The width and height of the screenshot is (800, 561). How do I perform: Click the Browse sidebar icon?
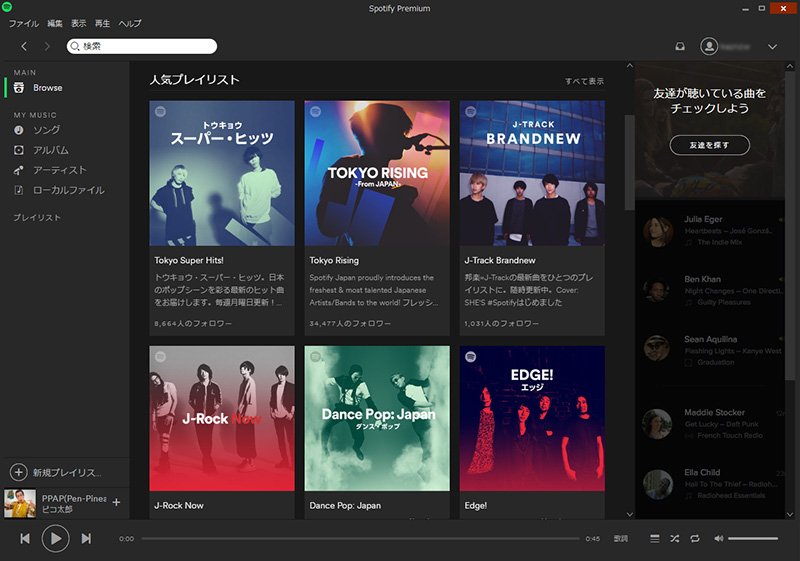(x=19, y=88)
